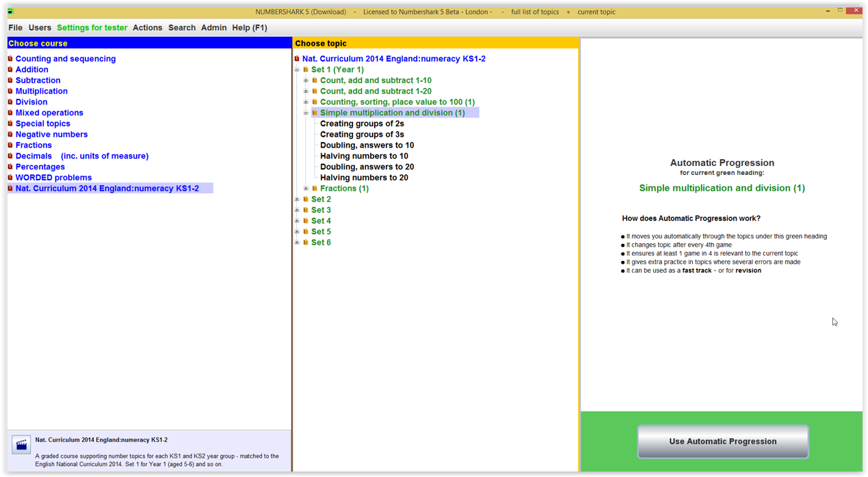Expand the Fractions (1) topic group
The width and height of the screenshot is (868, 477).
[x=306, y=189]
